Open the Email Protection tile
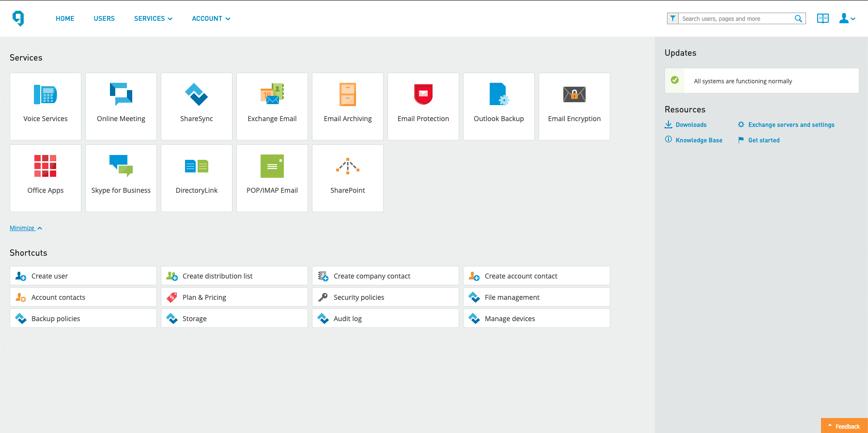The height and width of the screenshot is (433, 868). pos(423,107)
